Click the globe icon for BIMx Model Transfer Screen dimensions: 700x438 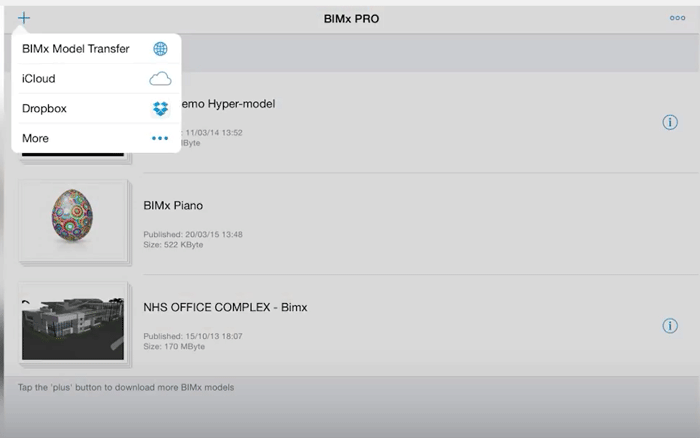coord(160,49)
